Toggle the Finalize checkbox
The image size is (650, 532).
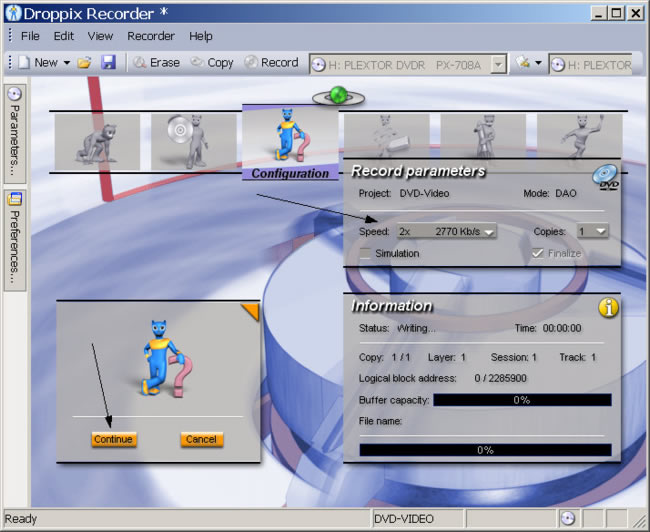pyautogui.click(x=538, y=253)
